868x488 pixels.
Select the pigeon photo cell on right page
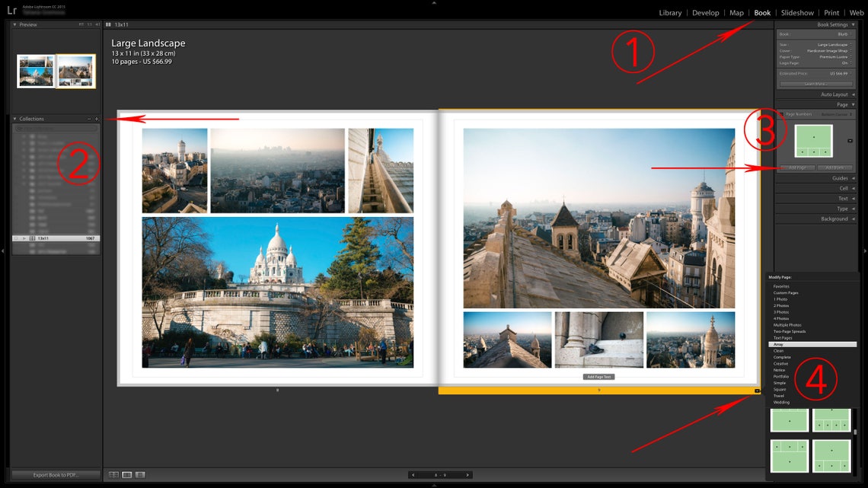599,340
